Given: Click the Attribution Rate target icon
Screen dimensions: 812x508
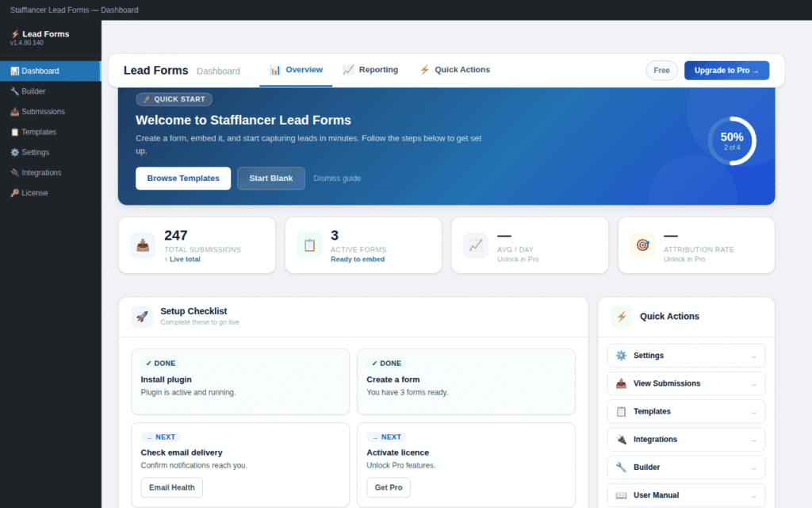Looking at the screenshot, I should tap(642, 245).
